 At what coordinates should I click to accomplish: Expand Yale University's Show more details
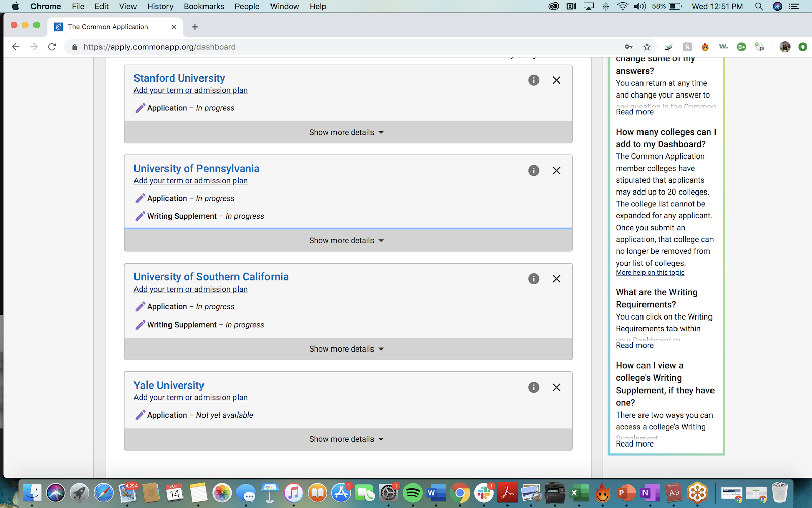(x=348, y=439)
